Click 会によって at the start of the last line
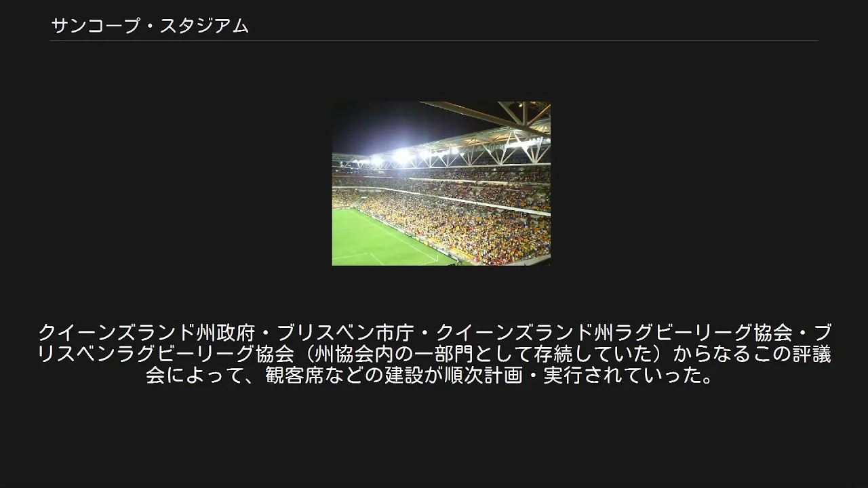The height and width of the screenshot is (488, 868). coord(185,375)
